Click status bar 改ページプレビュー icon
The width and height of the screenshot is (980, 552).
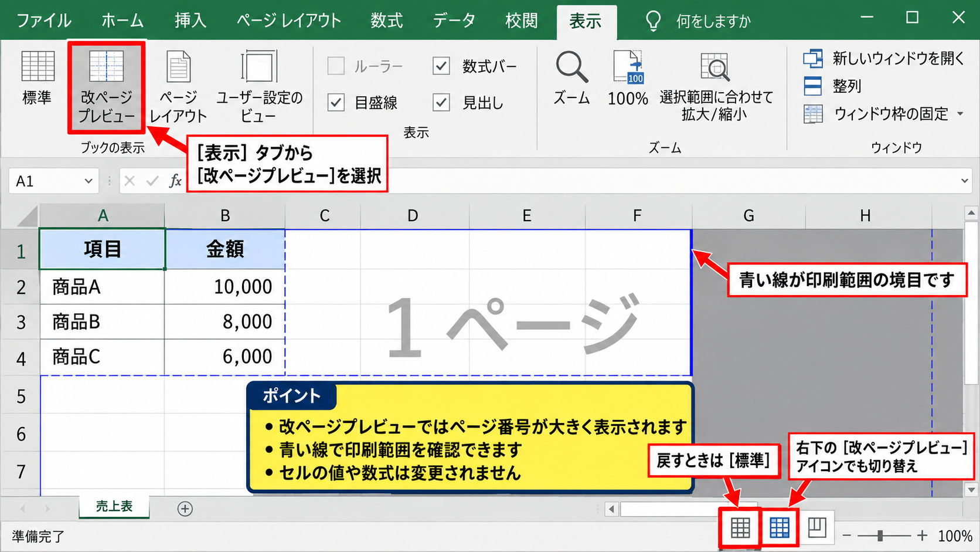pyautogui.click(x=780, y=529)
